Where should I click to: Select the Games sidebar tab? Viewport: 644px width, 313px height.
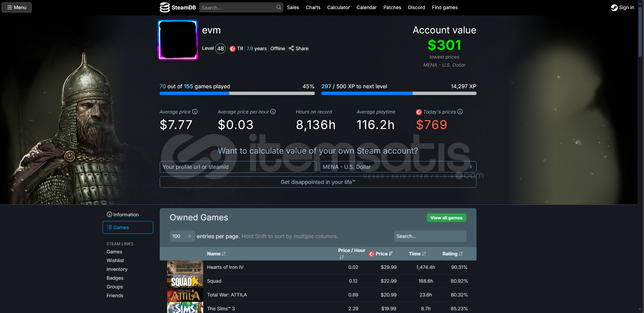tap(128, 227)
